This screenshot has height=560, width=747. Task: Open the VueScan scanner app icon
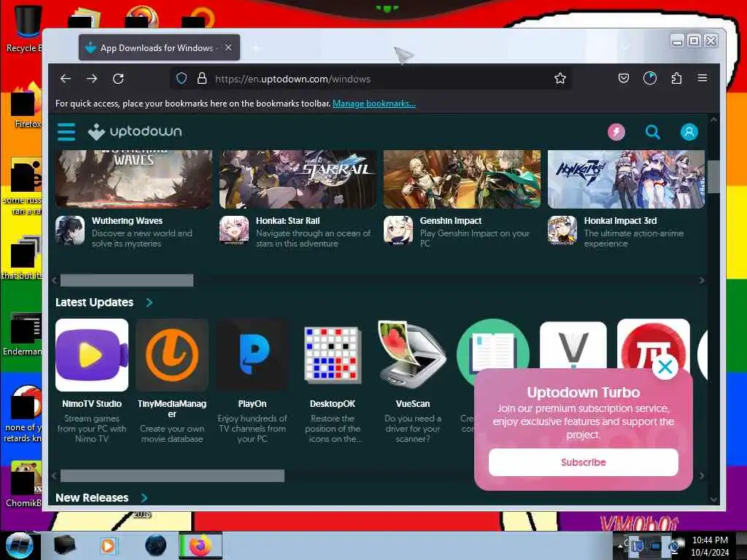point(413,355)
